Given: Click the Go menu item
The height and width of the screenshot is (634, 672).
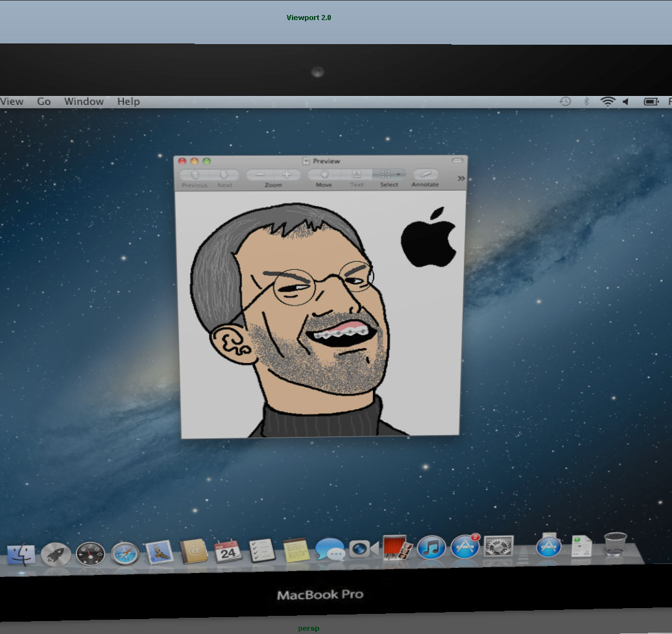Looking at the screenshot, I should click(x=44, y=101).
